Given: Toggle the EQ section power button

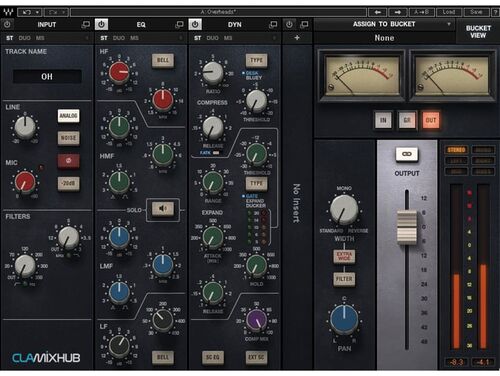Looking at the screenshot, I should (101, 24).
